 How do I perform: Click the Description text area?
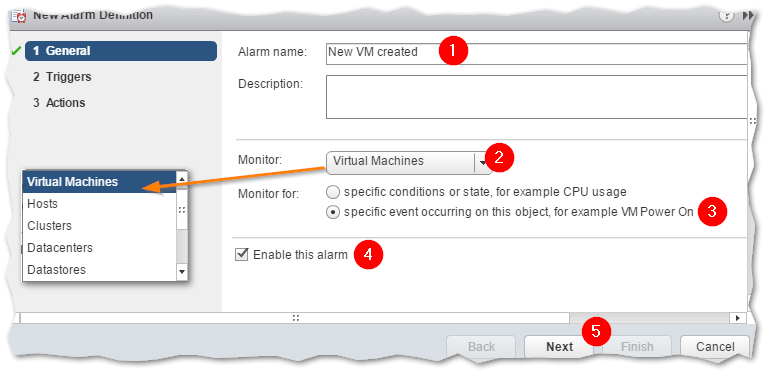point(537,97)
